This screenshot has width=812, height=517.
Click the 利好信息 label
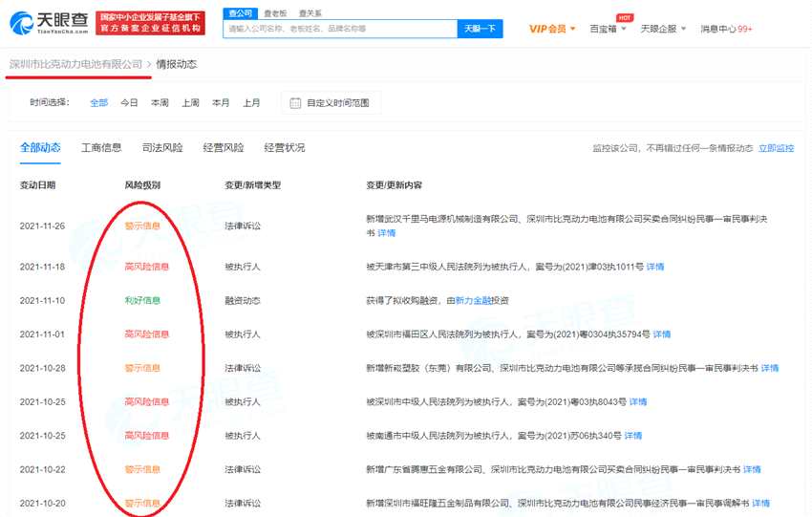click(x=142, y=300)
